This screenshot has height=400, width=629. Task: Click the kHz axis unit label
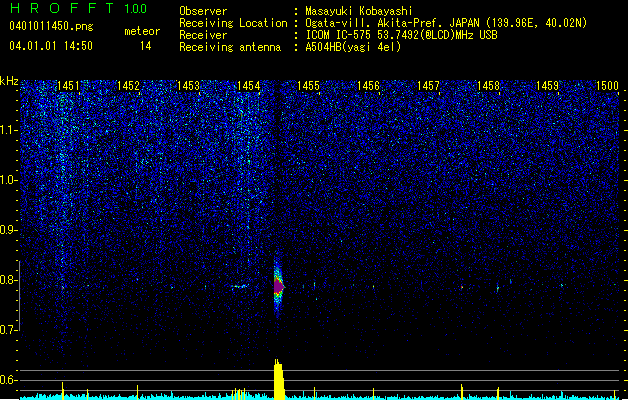(9, 81)
